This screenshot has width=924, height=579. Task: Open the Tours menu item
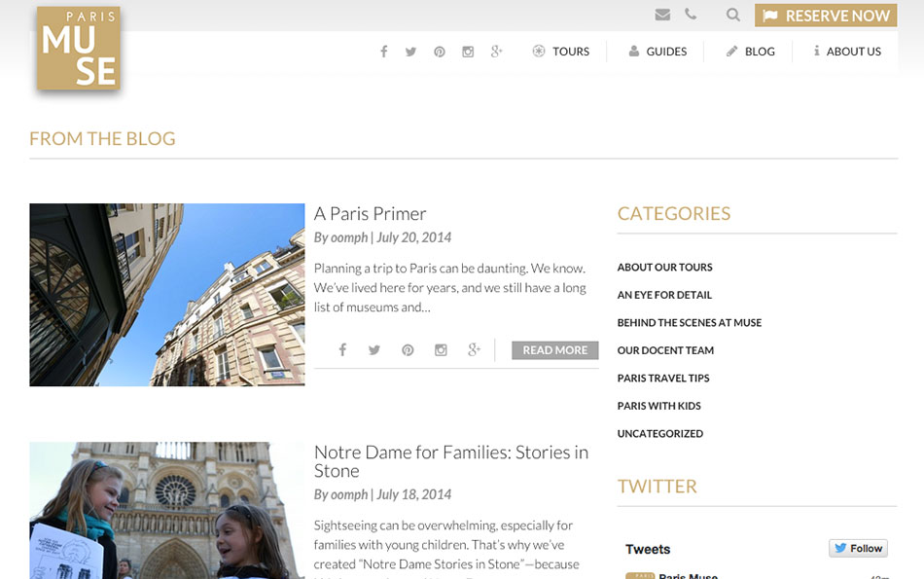pos(561,52)
